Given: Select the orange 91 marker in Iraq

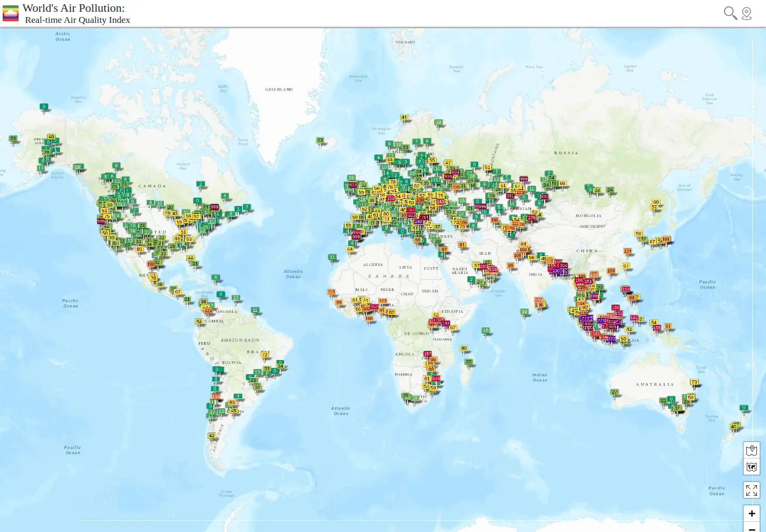Looking at the screenshot, I should (x=462, y=245).
